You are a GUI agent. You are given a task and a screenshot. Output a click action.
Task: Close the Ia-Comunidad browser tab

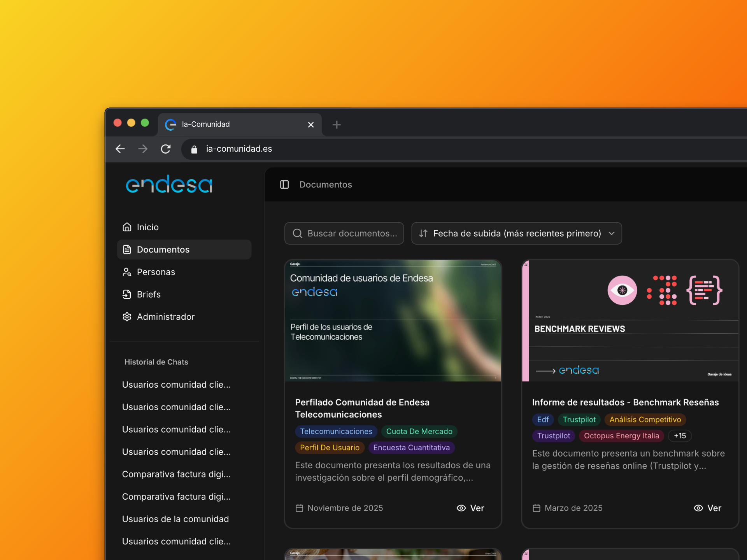click(311, 124)
